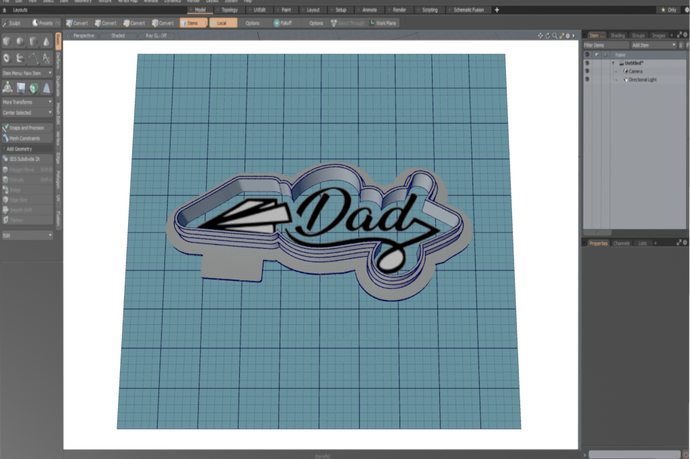Choose SDS Subdivide 2X tool
The image size is (690, 459).
pos(27,159)
